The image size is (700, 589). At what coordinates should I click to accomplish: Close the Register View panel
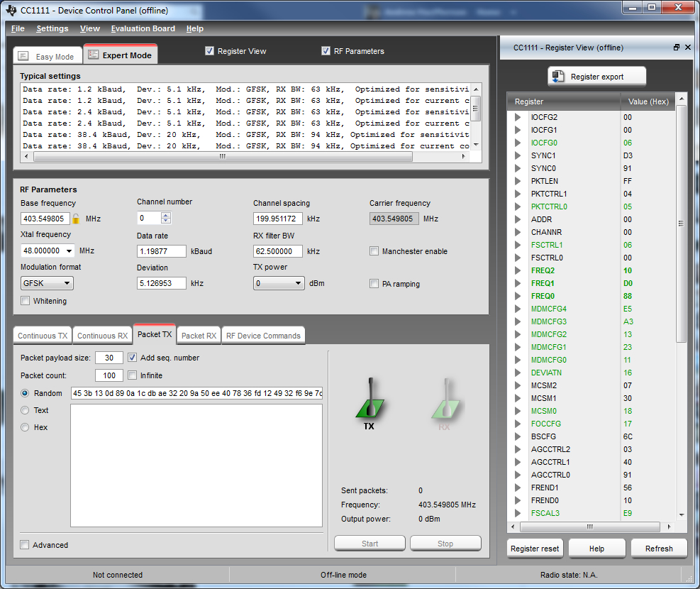click(688, 48)
